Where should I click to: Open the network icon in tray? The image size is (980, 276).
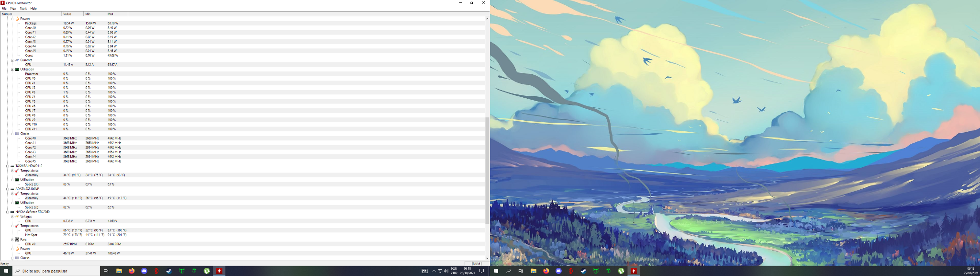tap(440, 271)
